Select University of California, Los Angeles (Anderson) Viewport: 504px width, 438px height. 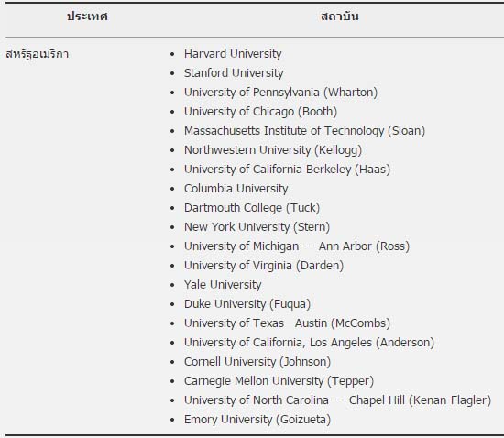click(309, 343)
